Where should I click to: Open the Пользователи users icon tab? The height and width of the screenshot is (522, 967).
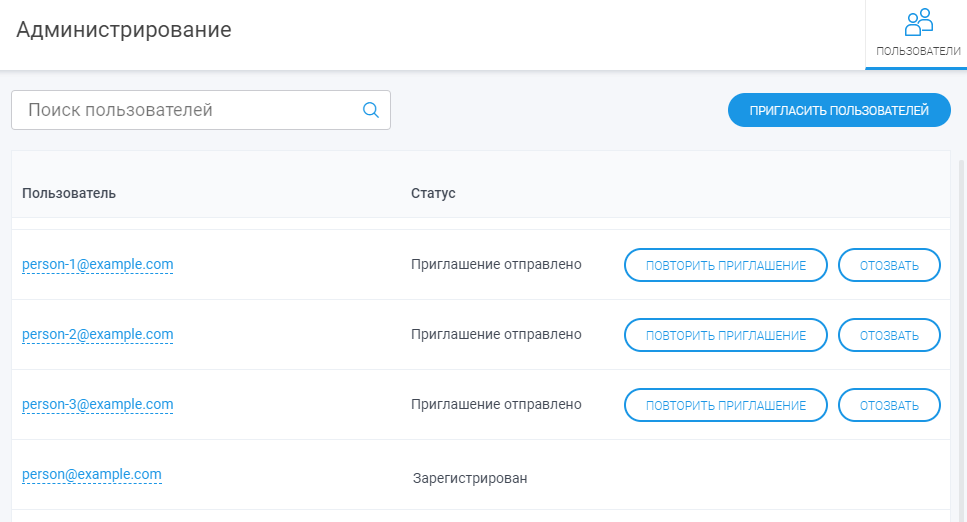918,34
